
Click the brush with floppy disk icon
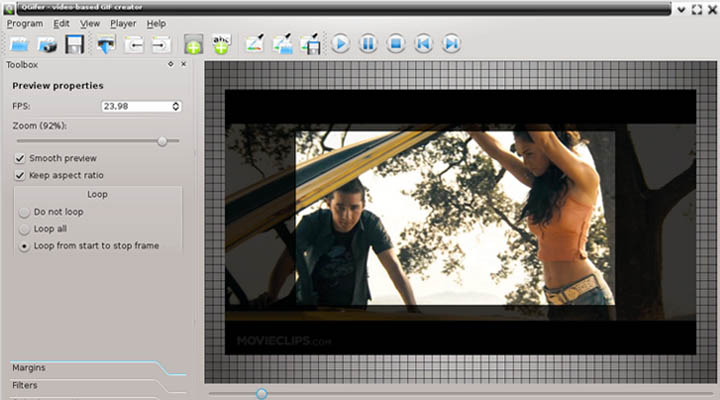(x=310, y=44)
